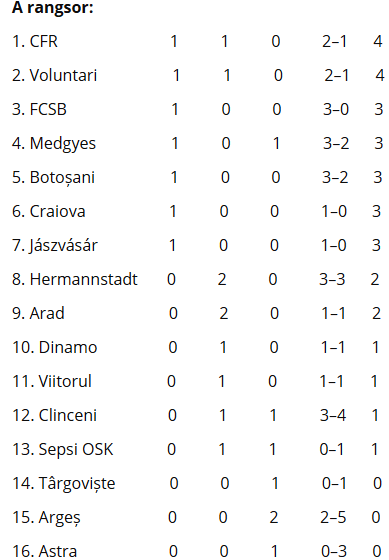This screenshot has width=389, height=560.
Task: Click the 'A rangsor:' heading
Action: (x=53, y=8)
